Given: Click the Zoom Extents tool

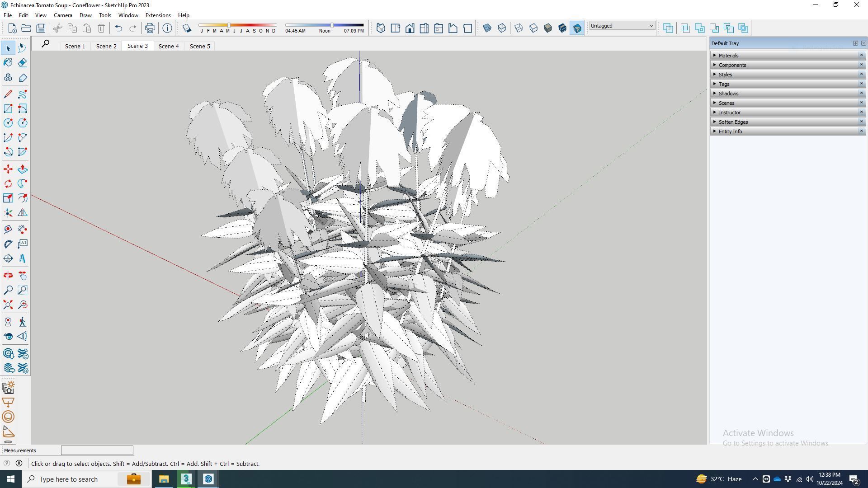Looking at the screenshot, I should click(8, 305).
